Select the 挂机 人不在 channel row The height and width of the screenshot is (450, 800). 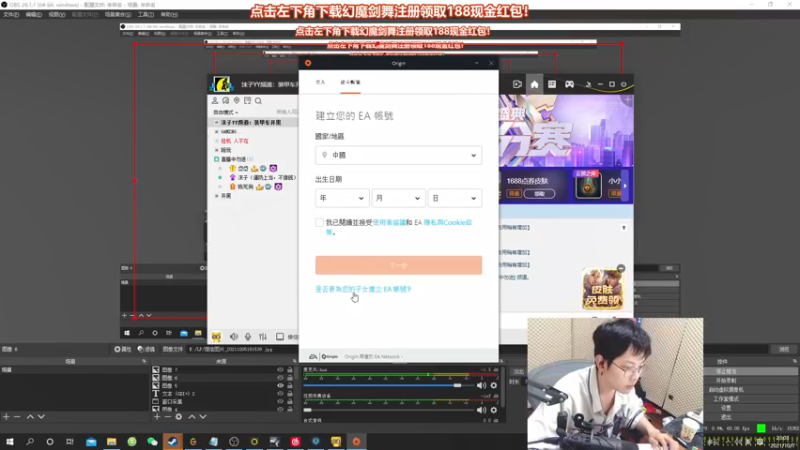point(235,141)
